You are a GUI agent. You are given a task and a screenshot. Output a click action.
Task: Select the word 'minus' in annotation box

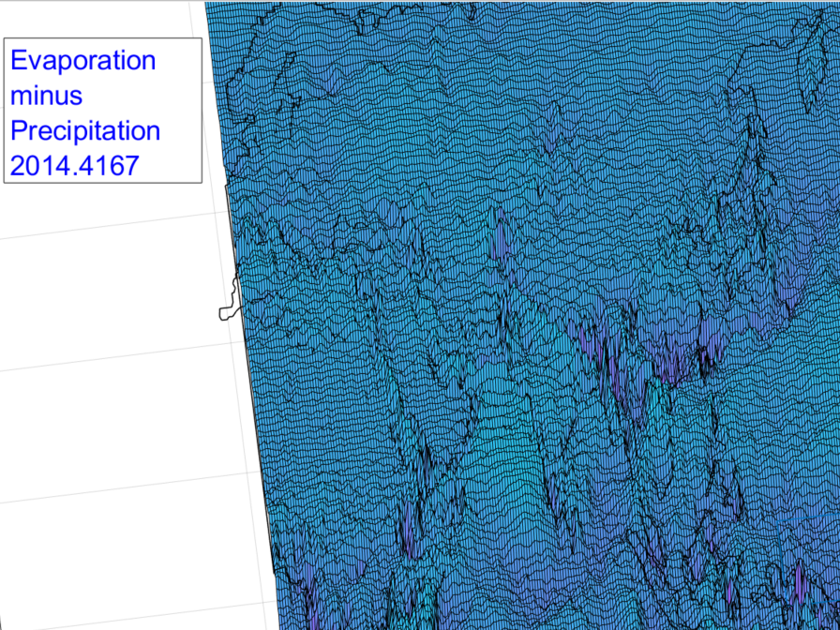pos(47,96)
